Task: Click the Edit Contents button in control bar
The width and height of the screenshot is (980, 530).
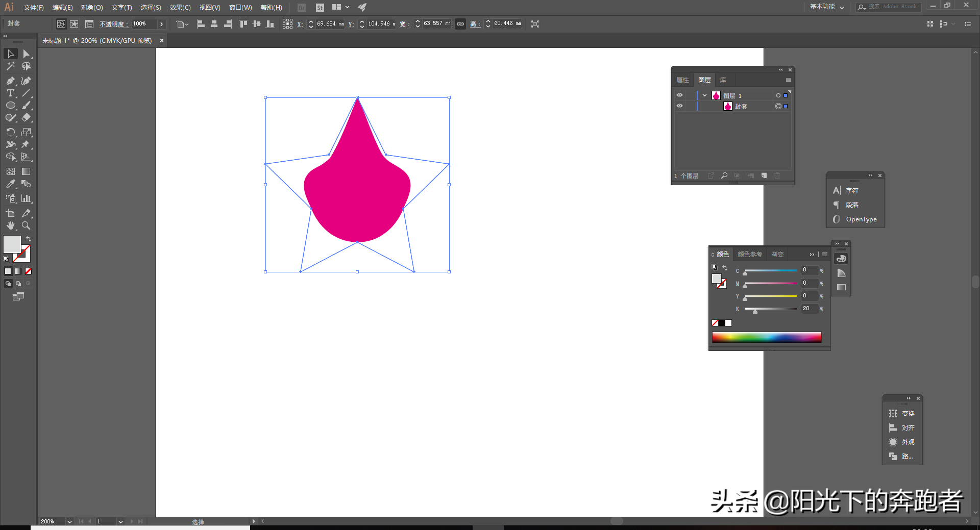Action: [75, 24]
